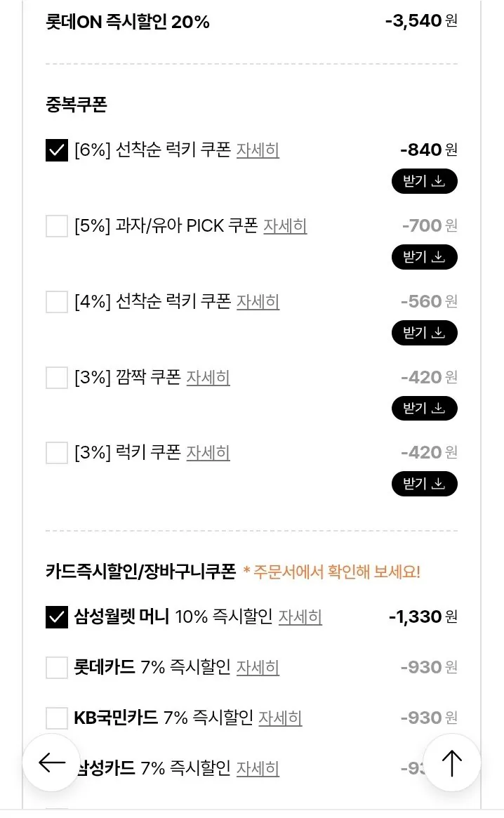Viewport: 504px width, 818px height.
Task: Select the [3%] 럭키 쿠폰 checkbox
Action: (x=56, y=452)
